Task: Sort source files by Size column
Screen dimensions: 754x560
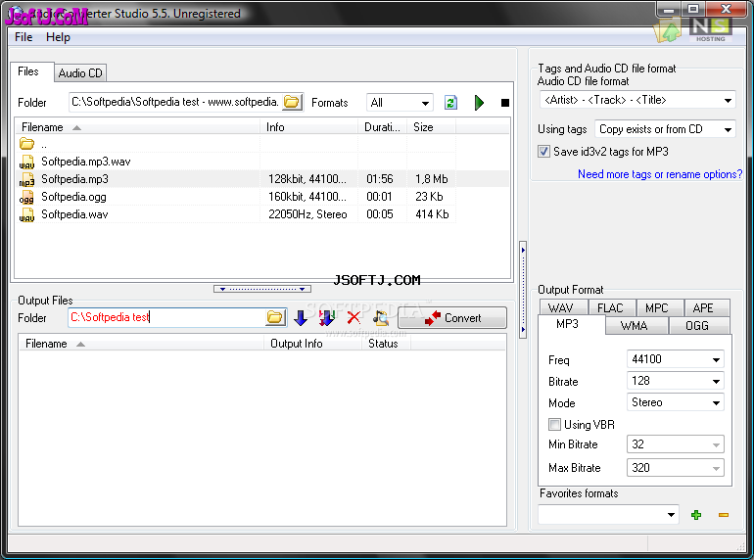Action: click(431, 127)
